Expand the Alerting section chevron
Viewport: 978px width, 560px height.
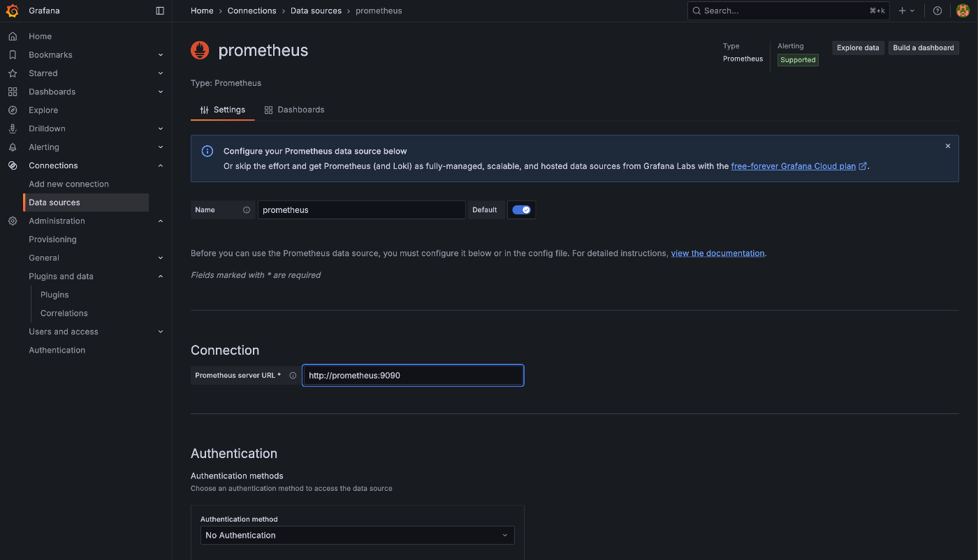point(161,147)
